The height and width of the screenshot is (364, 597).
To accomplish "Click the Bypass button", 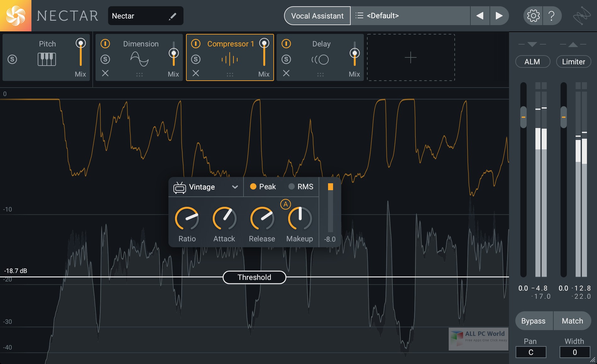I will [x=534, y=321].
